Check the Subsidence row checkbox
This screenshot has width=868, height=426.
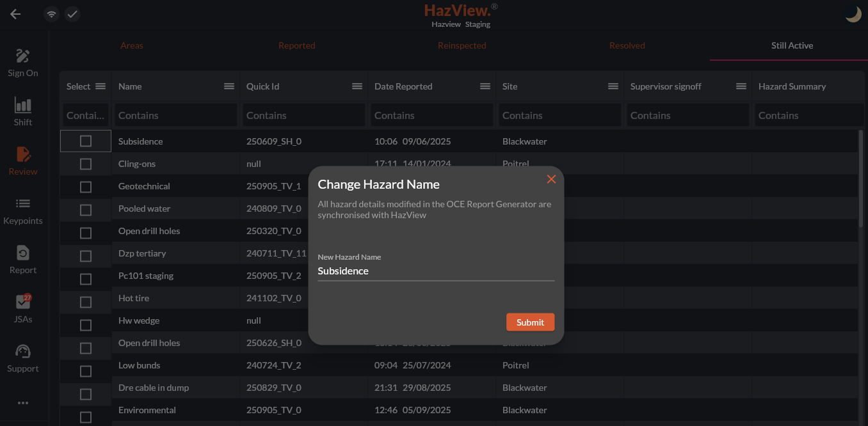tap(86, 141)
